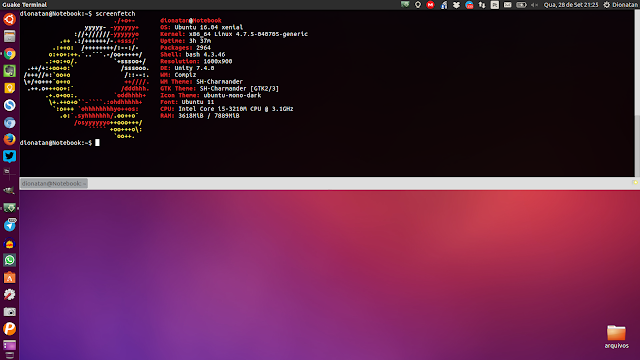Open the date and time calendar menu
The height and width of the screenshot is (360, 640).
(x=571, y=5)
